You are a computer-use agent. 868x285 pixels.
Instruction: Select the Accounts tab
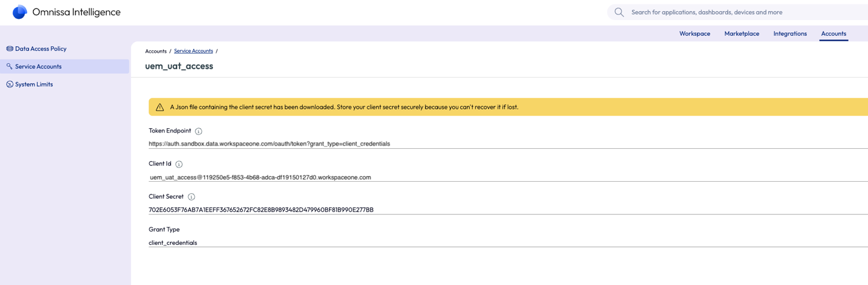(x=833, y=33)
